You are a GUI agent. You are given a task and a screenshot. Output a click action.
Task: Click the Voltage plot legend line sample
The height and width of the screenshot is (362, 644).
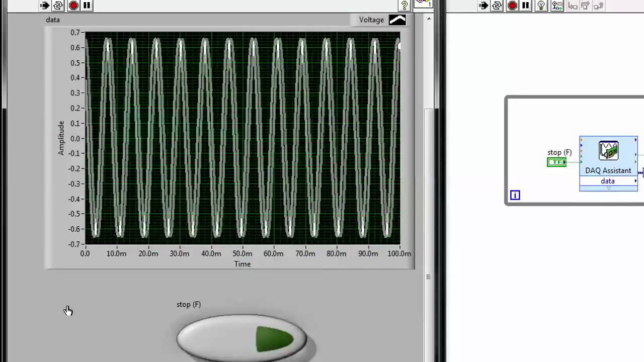(x=397, y=20)
